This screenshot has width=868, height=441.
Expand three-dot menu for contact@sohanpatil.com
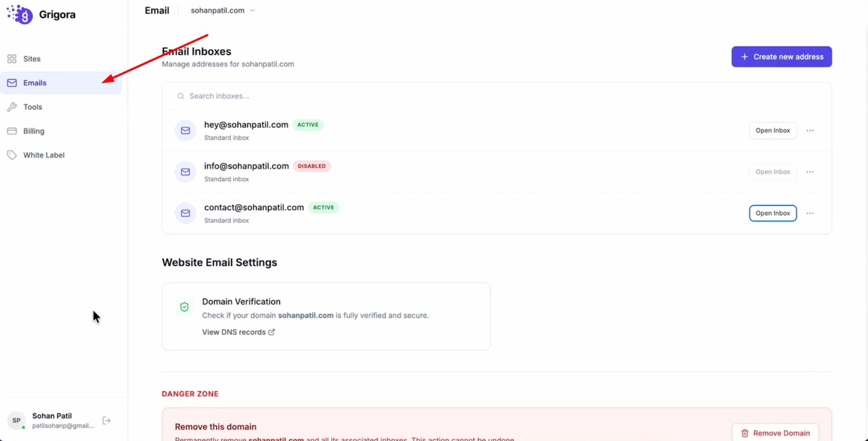coord(810,213)
